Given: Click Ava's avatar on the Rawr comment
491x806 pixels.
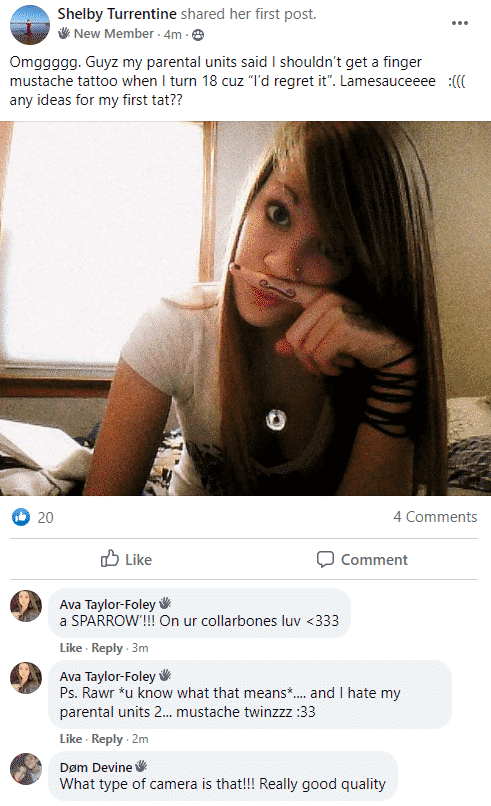Looking at the screenshot, I should pos(26,678).
